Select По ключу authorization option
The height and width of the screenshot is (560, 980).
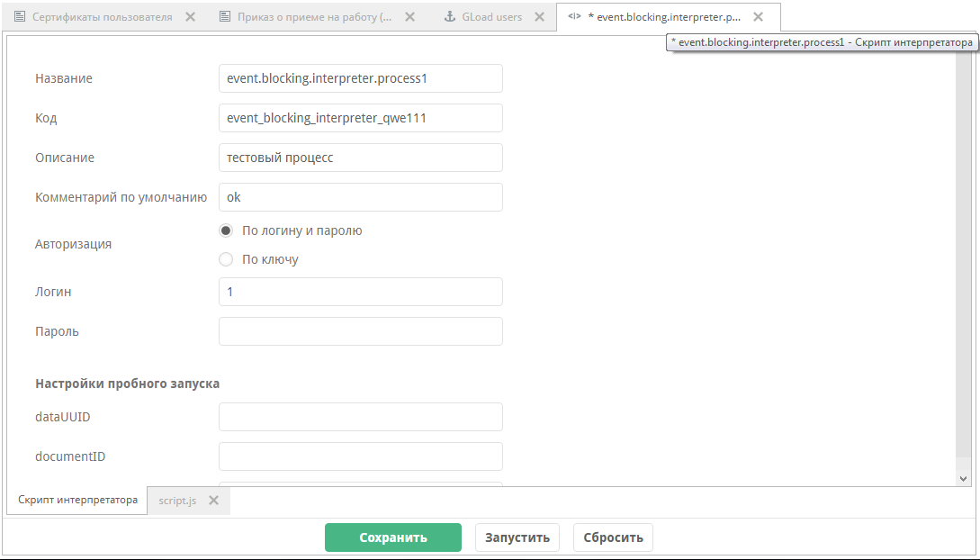226,258
